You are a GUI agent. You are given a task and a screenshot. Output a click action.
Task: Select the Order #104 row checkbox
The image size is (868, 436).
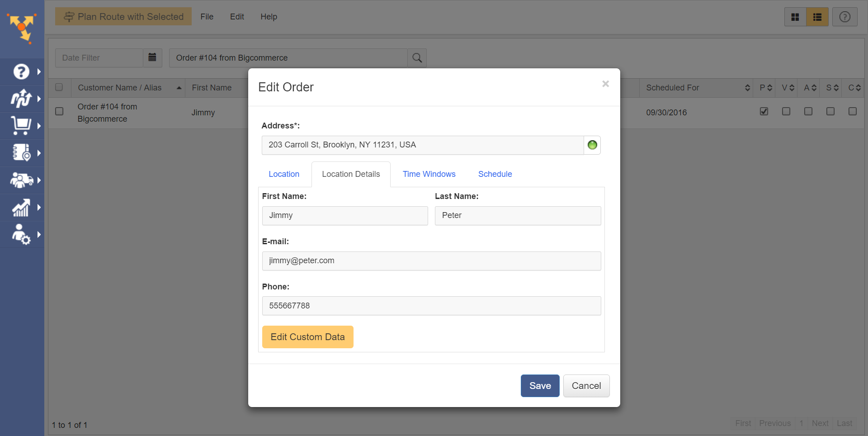(x=59, y=111)
